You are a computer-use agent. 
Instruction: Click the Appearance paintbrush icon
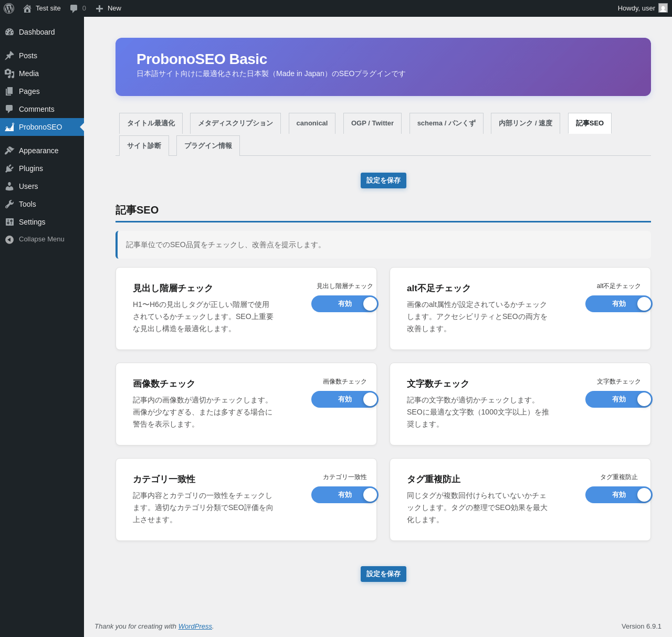pos(9,151)
